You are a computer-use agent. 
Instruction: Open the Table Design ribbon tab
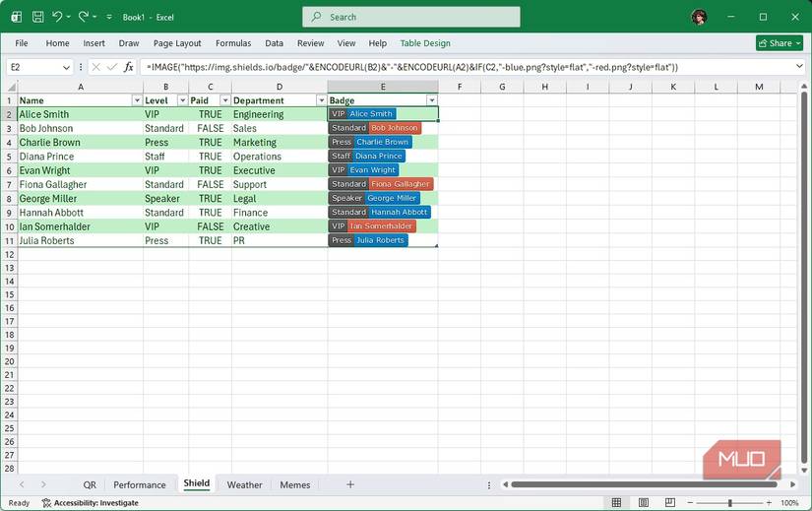click(x=425, y=43)
